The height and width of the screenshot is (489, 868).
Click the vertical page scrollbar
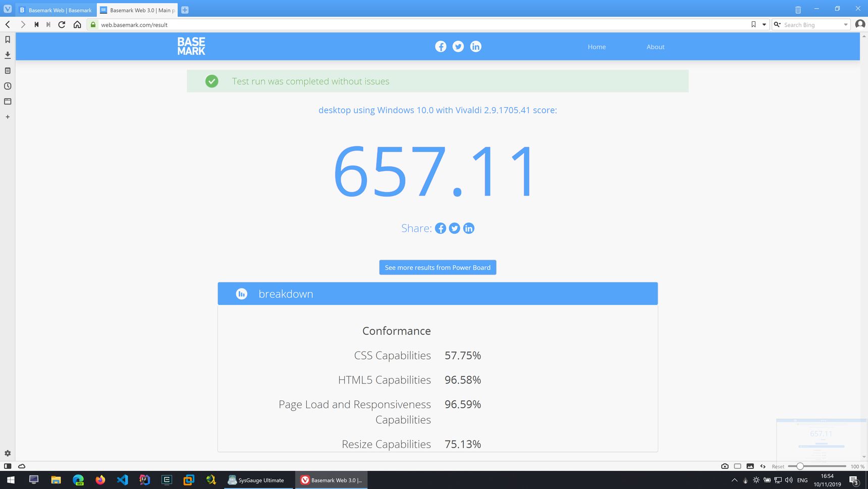(864, 246)
